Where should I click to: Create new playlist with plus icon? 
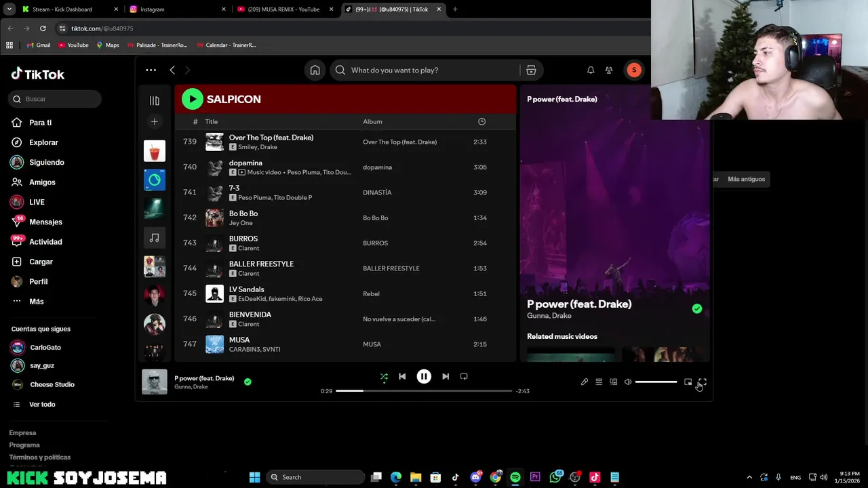point(155,121)
